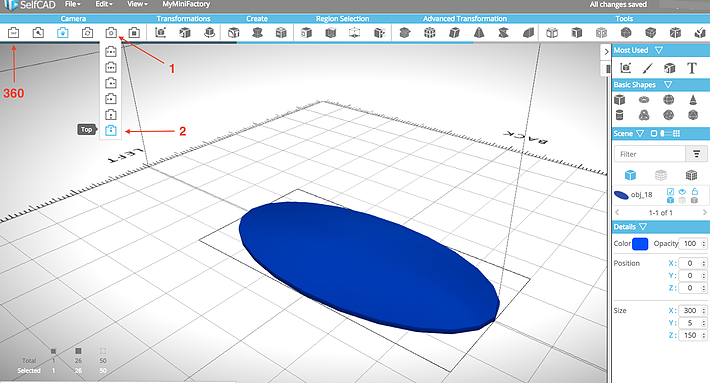Add a cube from Basic Shapes
The image size is (710, 383).
pyautogui.click(x=619, y=100)
